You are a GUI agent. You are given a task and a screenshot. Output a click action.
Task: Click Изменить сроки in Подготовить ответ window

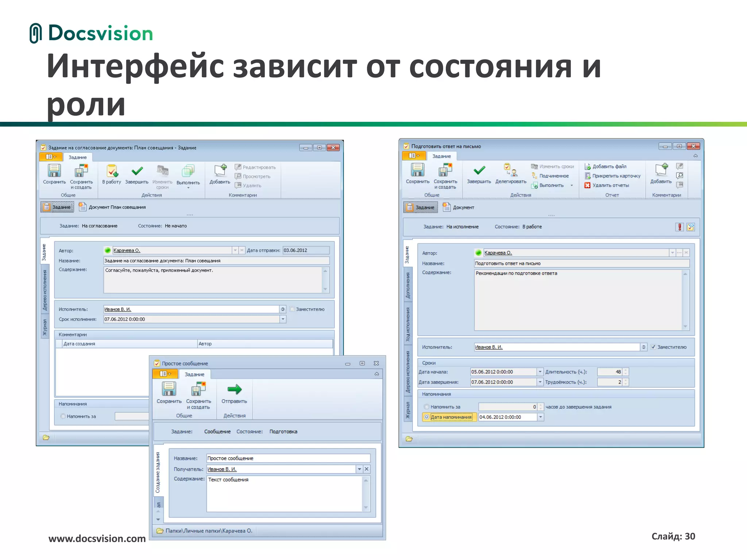pyautogui.click(x=553, y=166)
